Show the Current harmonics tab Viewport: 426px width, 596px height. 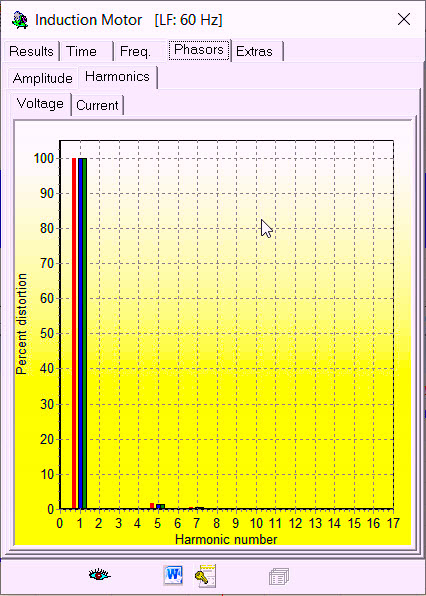[x=97, y=105]
